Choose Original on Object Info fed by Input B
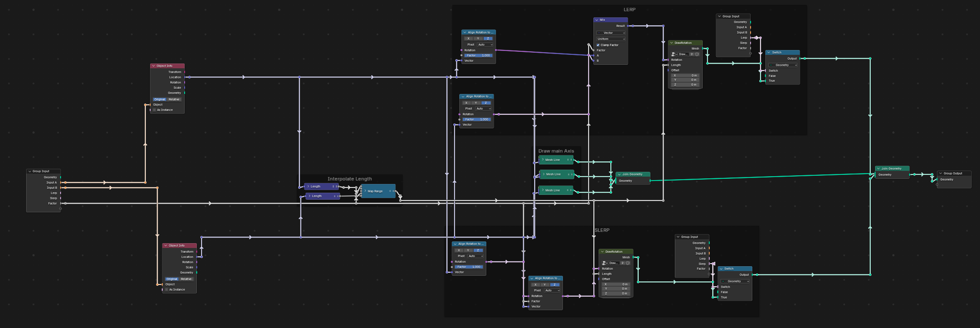980x328 pixels. (172, 279)
